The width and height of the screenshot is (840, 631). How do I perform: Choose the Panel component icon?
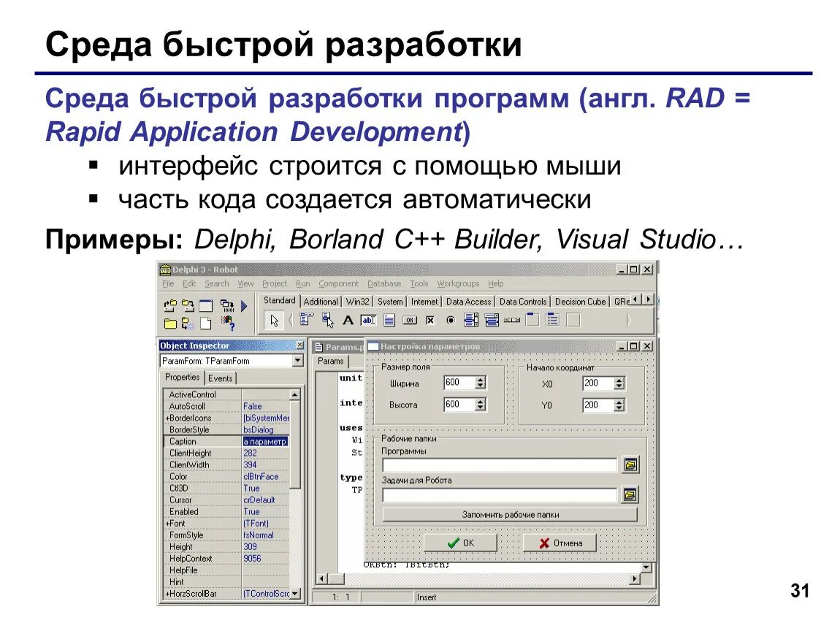click(573, 321)
